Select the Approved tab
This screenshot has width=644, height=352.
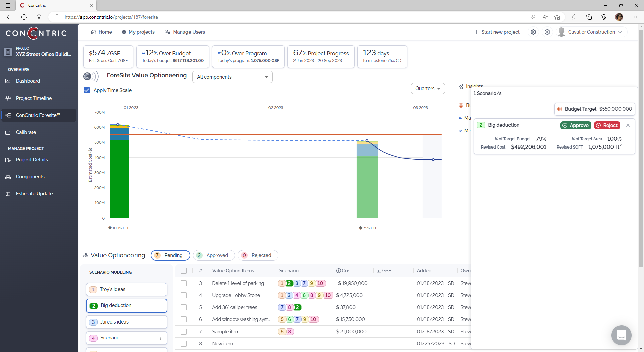pyautogui.click(x=213, y=255)
